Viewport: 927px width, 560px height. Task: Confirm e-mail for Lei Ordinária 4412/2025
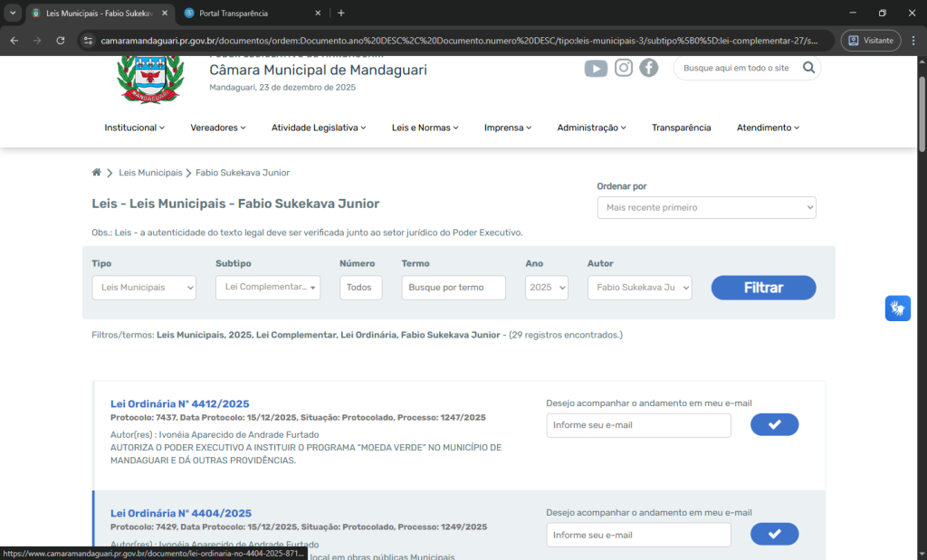[774, 425]
